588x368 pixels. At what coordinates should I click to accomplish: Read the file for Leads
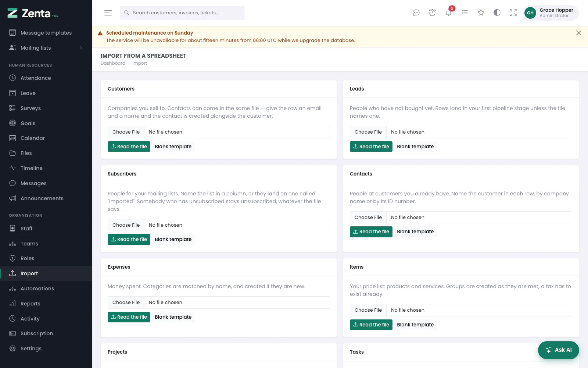(371, 146)
